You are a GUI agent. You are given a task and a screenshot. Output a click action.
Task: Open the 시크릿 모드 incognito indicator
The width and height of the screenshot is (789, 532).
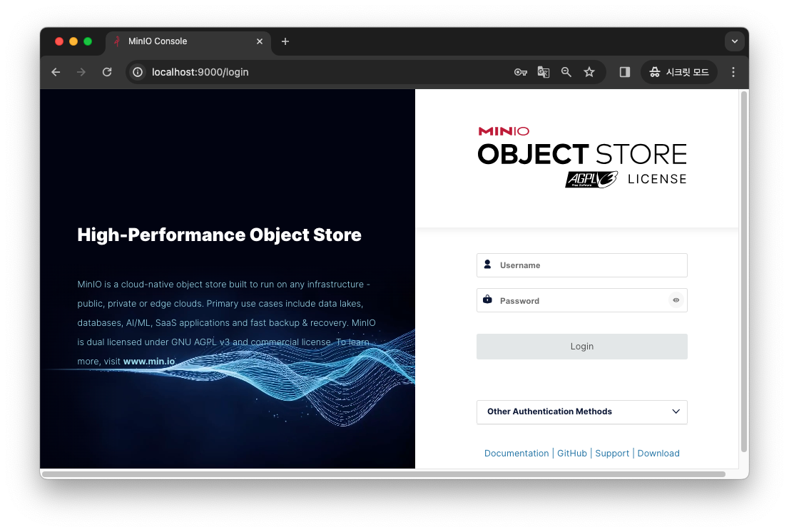click(679, 72)
